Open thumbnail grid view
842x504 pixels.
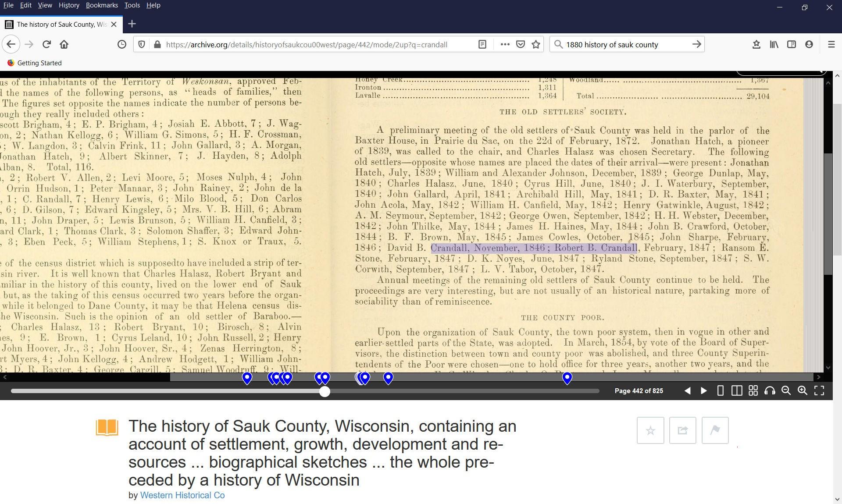click(753, 390)
